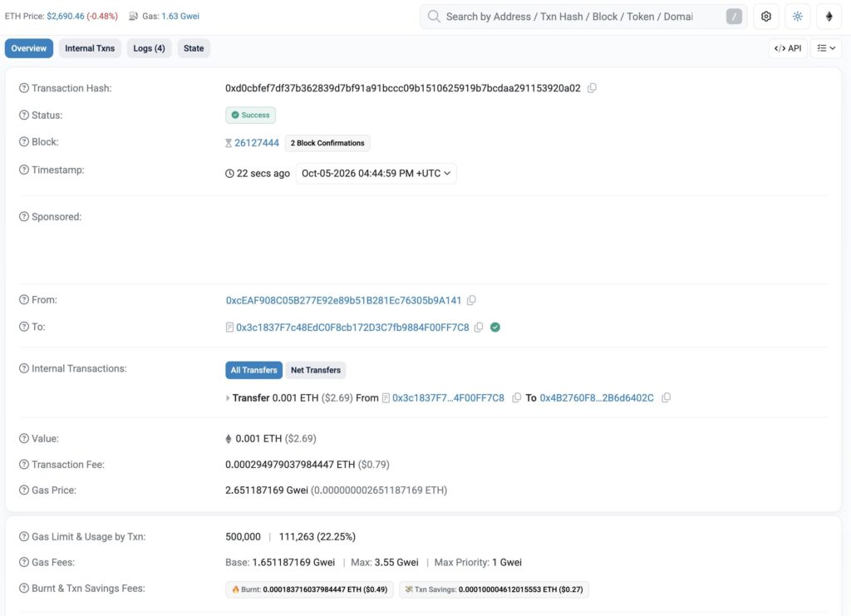Click the API button
851x616 pixels.
(788, 48)
